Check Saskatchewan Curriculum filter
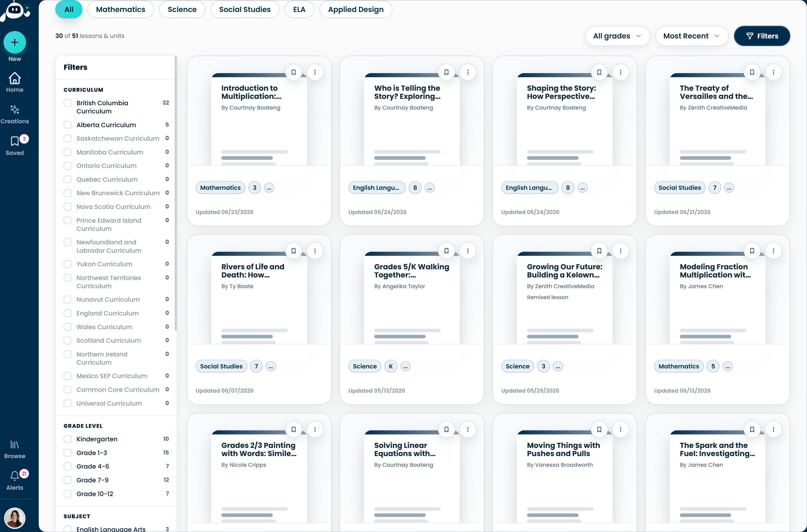The image size is (807, 532). [68, 138]
